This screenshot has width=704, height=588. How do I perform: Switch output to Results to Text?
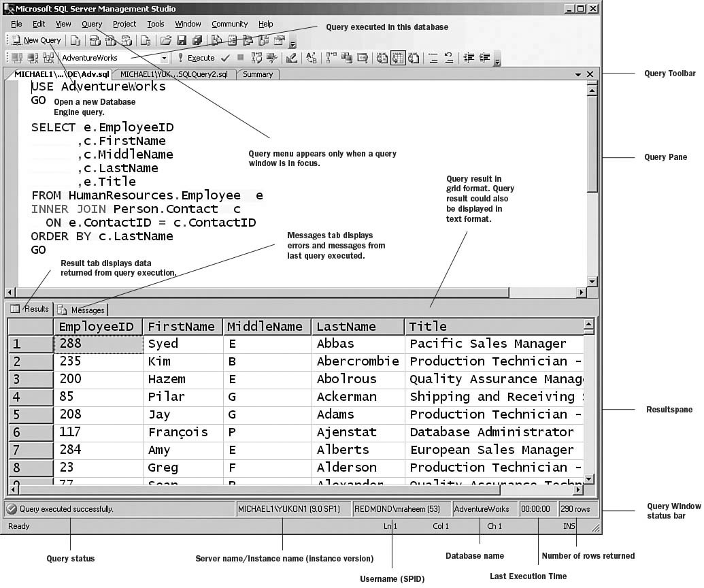(x=382, y=58)
